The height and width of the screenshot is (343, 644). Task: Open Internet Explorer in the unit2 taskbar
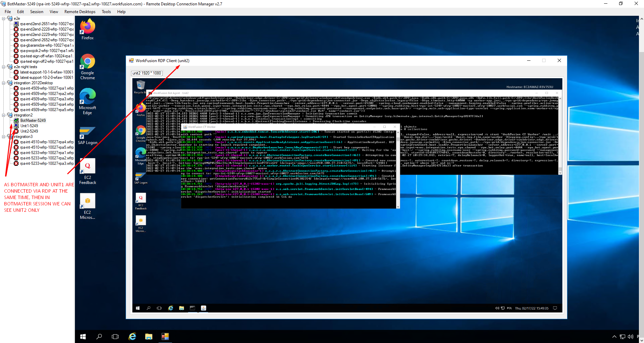pyautogui.click(x=171, y=308)
